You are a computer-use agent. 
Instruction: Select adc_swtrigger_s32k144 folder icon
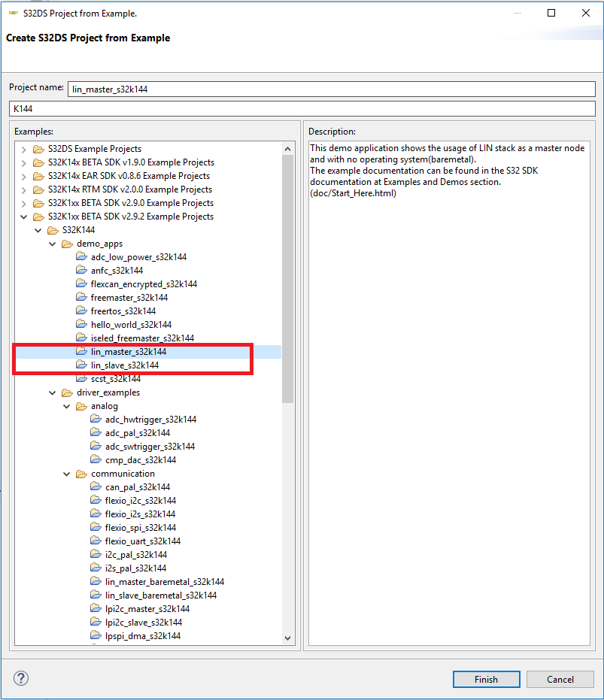pyautogui.click(x=96, y=446)
